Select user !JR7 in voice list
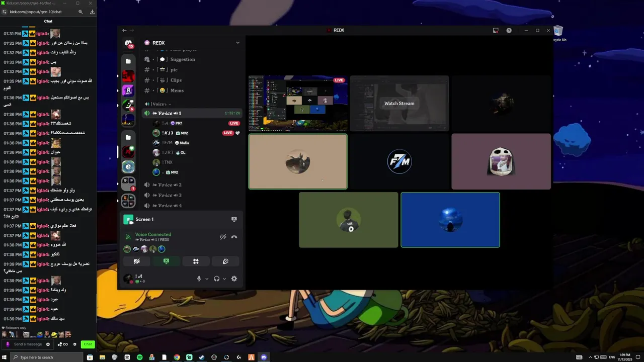Viewport: 644px width, 362px height. click(x=196, y=152)
